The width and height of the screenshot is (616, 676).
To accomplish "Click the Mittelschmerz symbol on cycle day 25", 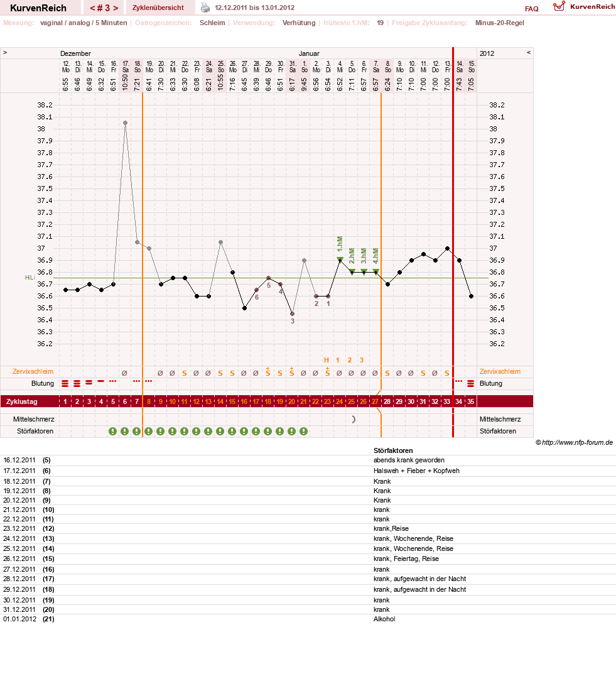I will (354, 419).
